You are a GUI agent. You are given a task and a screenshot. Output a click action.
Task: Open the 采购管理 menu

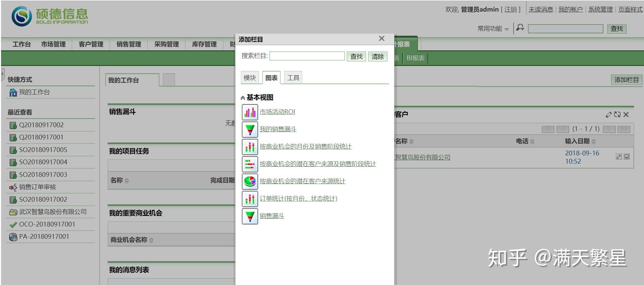click(167, 44)
